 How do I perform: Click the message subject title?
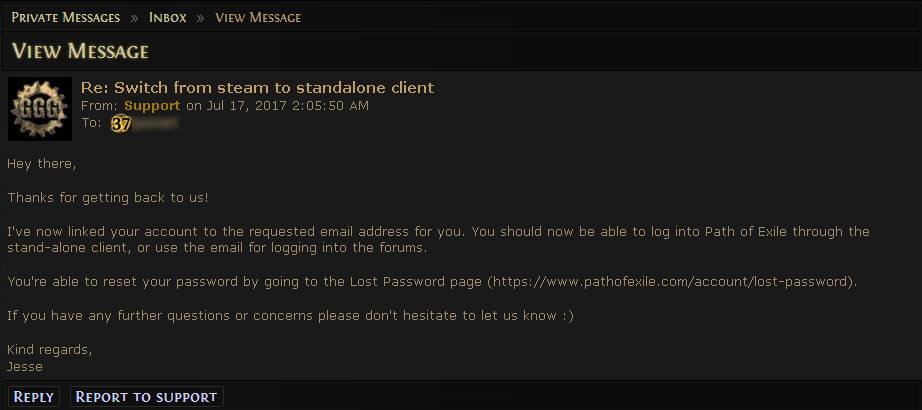(257, 87)
